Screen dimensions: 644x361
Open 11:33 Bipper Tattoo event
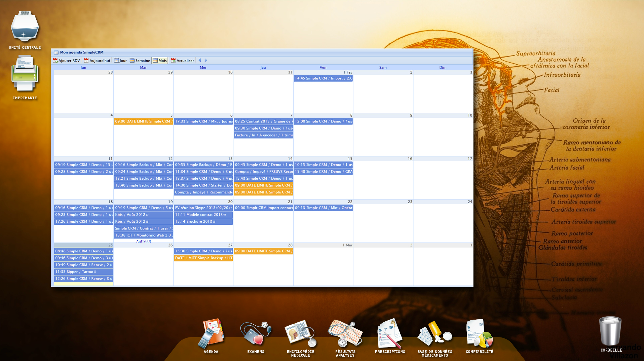tap(83, 272)
